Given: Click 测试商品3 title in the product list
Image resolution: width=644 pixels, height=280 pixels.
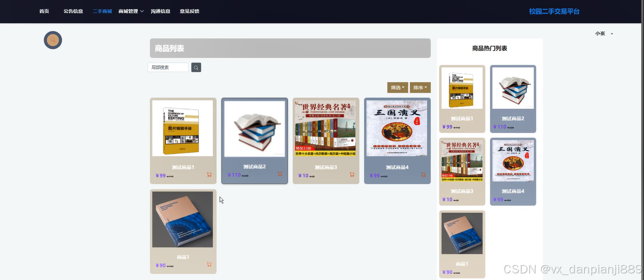Looking at the screenshot, I should pos(326,167).
